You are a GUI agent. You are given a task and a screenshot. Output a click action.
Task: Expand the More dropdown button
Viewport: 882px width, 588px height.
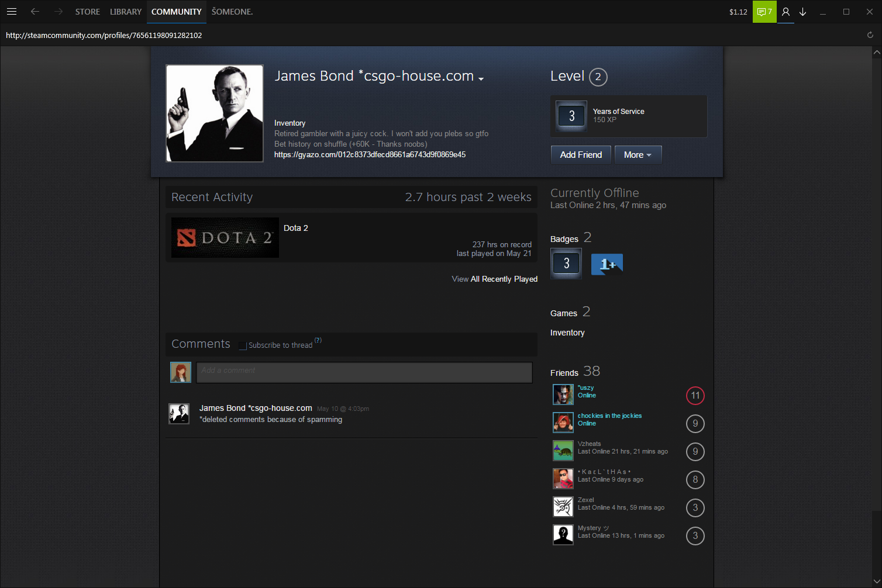point(638,155)
